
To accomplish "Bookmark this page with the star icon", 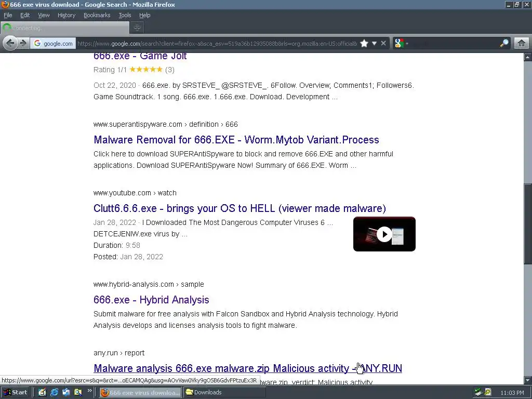I will click(x=364, y=44).
